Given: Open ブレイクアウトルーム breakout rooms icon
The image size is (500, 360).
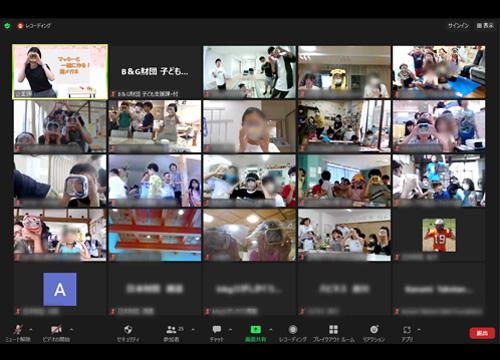Looking at the screenshot, I should [333, 330].
